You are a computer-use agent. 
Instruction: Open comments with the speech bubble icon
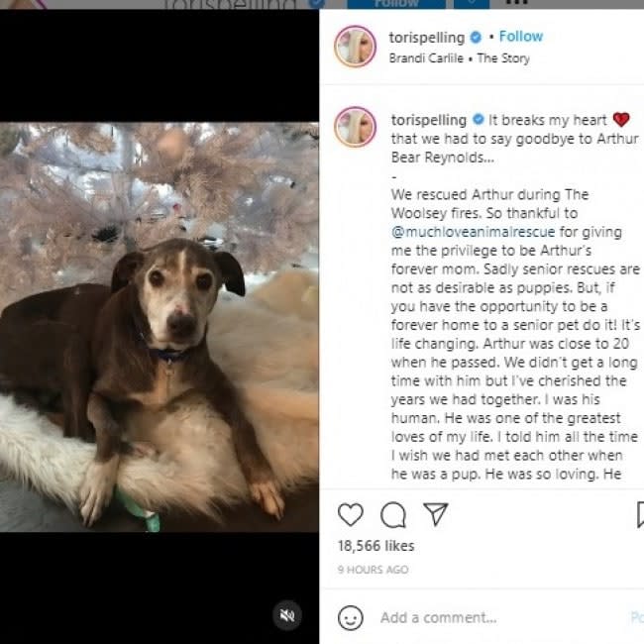point(393,514)
